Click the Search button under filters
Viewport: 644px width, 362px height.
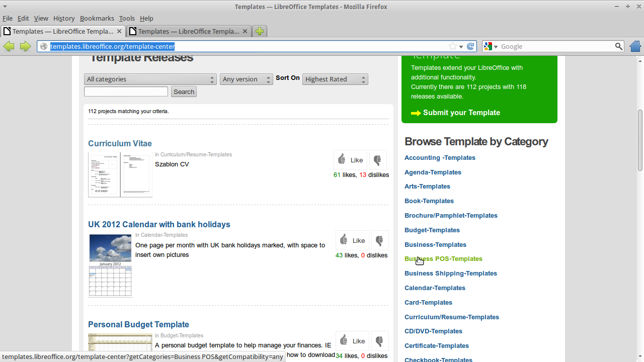coord(184,92)
